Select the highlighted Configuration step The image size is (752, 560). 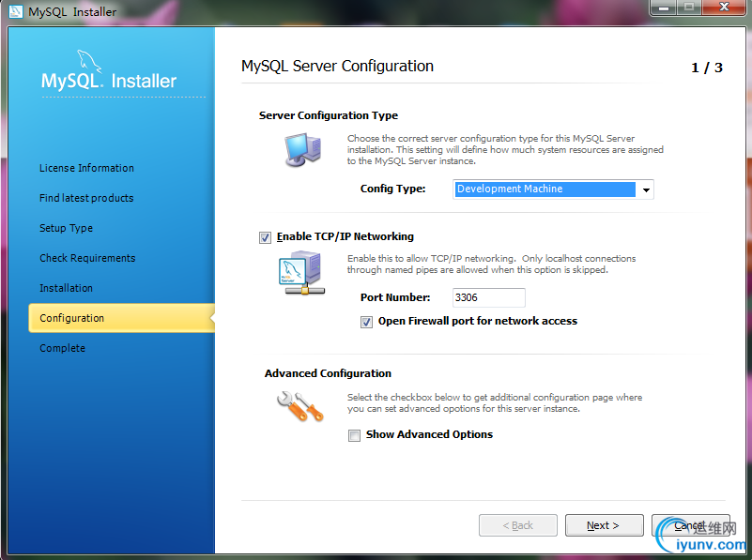[121, 318]
